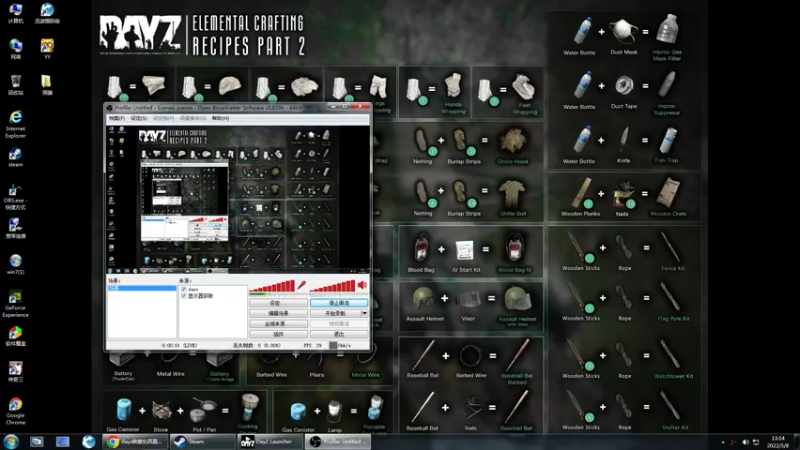
Task: Click the OBS stream preview area
Action: pyautogui.click(x=238, y=199)
